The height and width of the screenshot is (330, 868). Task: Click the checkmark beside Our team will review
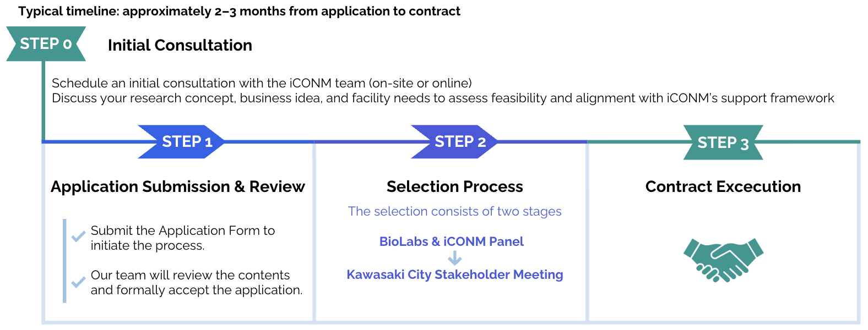[x=78, y=282]
